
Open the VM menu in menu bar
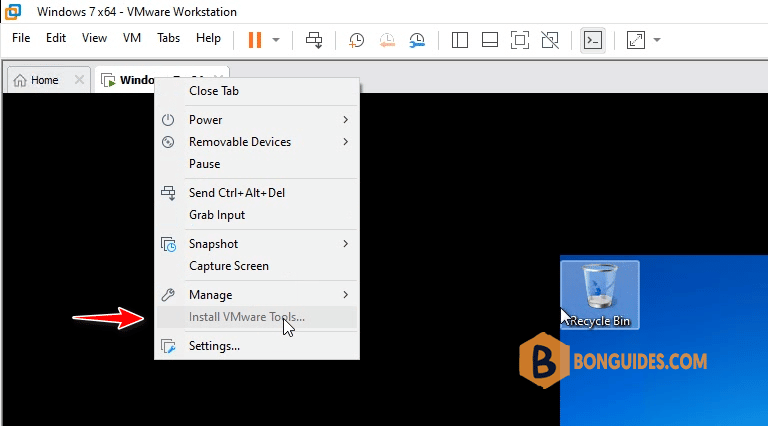coord(132,38)
